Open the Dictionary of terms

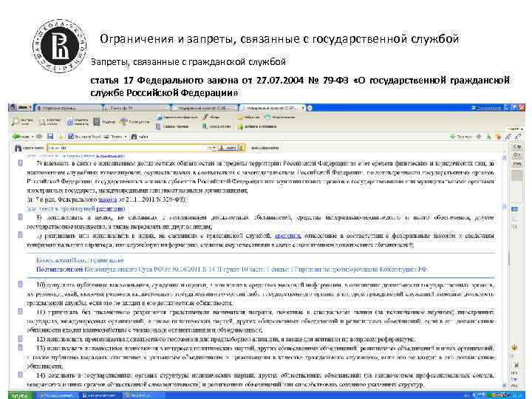172,126
